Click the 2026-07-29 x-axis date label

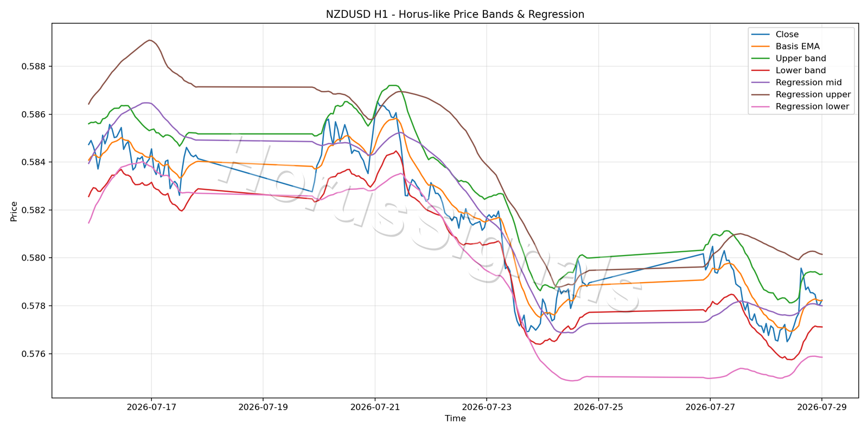click(x=822, y=407)
